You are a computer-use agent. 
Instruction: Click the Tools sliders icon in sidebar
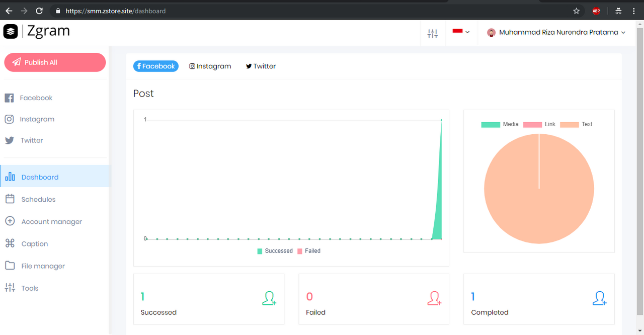click(x=10, y=288)
